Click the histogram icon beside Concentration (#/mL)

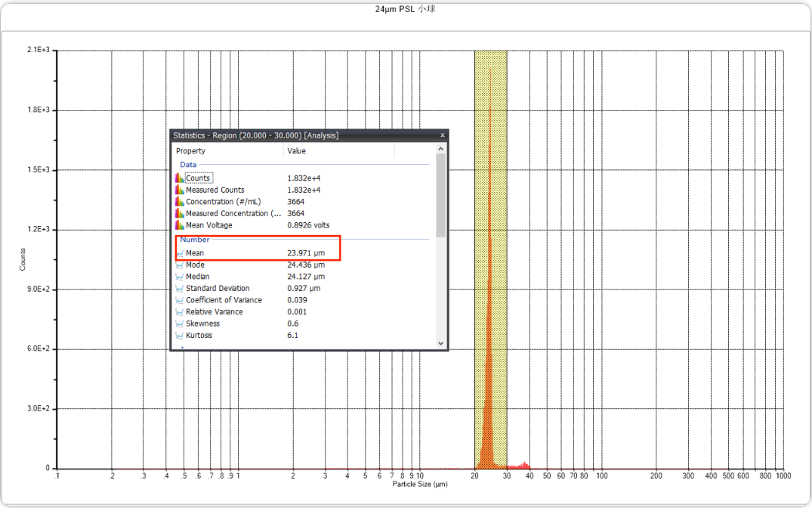click(x=180, y=202)
